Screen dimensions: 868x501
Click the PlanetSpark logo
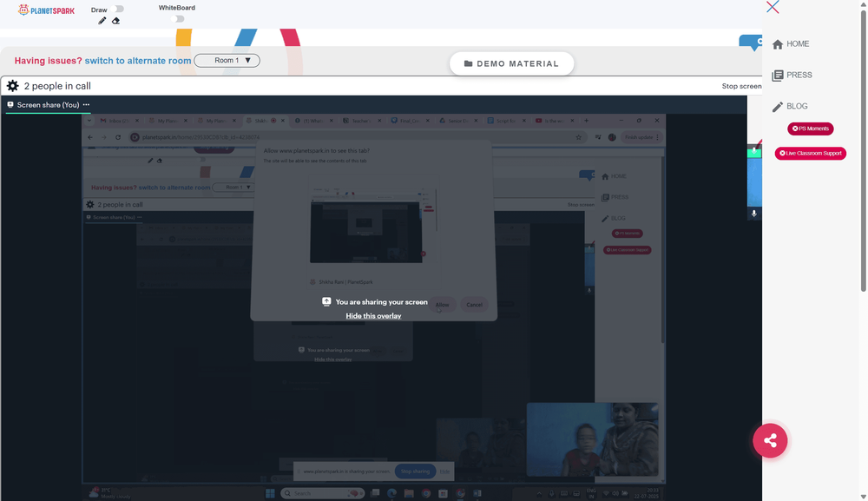tap(46, 10)
